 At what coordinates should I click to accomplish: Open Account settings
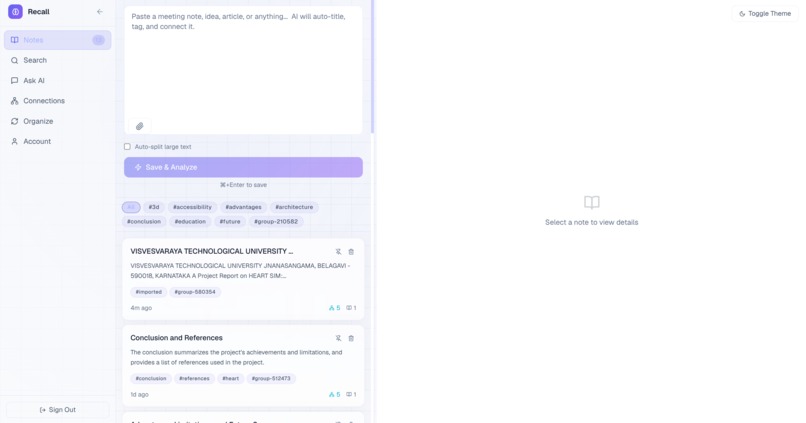(58, 141)
